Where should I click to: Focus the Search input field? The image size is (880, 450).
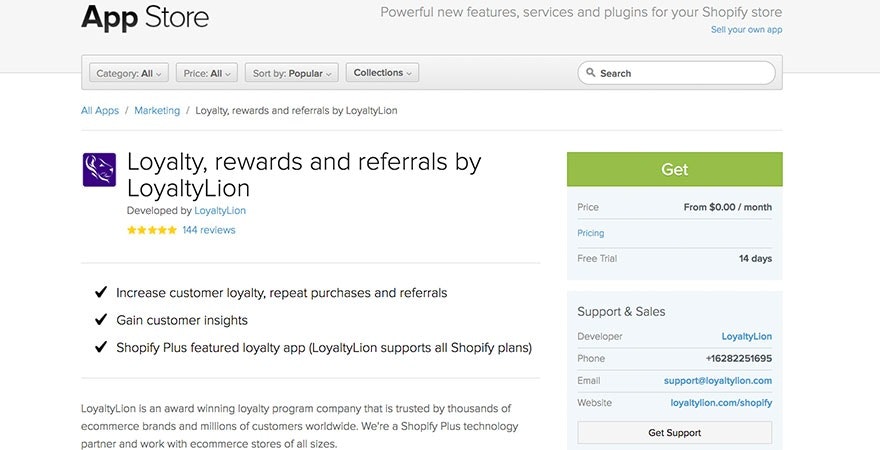point(684,73)
